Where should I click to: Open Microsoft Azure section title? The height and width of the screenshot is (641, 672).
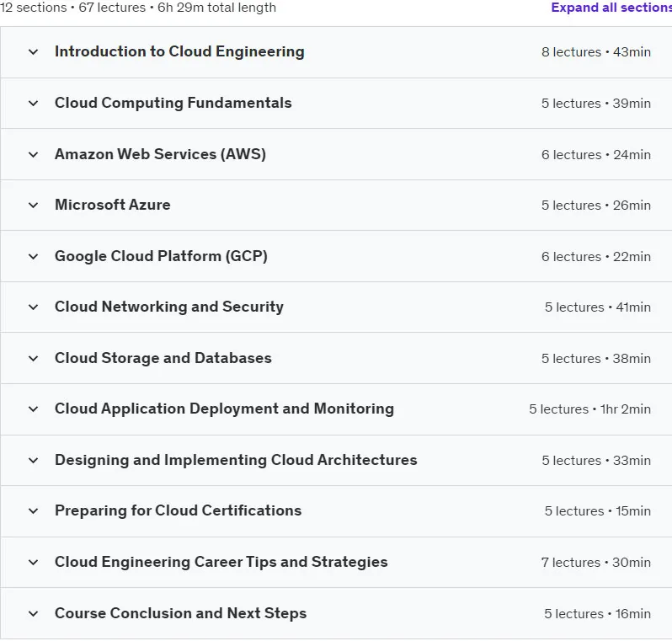[x=113, y=205]
